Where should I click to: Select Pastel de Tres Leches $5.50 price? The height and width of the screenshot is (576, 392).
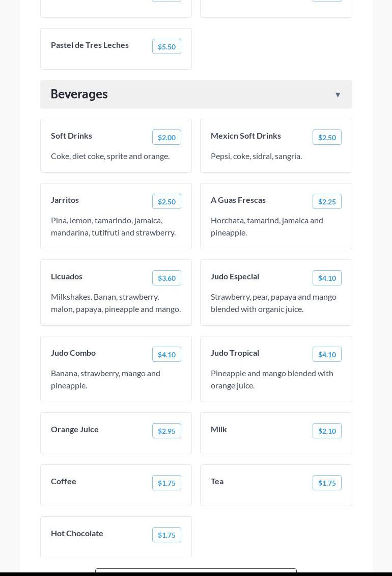coord(166,46)
